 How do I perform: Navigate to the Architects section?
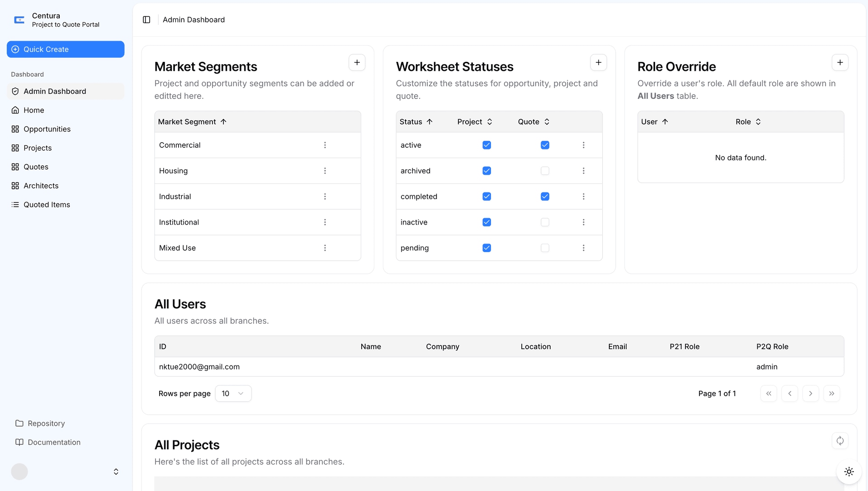pyautogui.click(x=41, y=186)
